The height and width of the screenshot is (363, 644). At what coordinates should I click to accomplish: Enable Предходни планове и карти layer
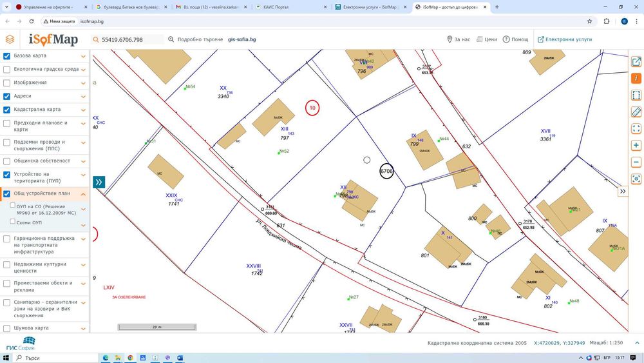pos(6,123)
